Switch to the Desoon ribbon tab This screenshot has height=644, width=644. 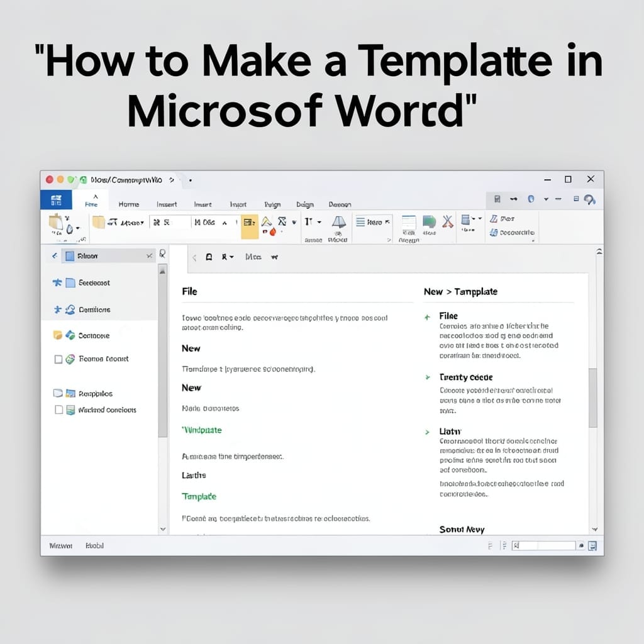click(x=340, y=204)
